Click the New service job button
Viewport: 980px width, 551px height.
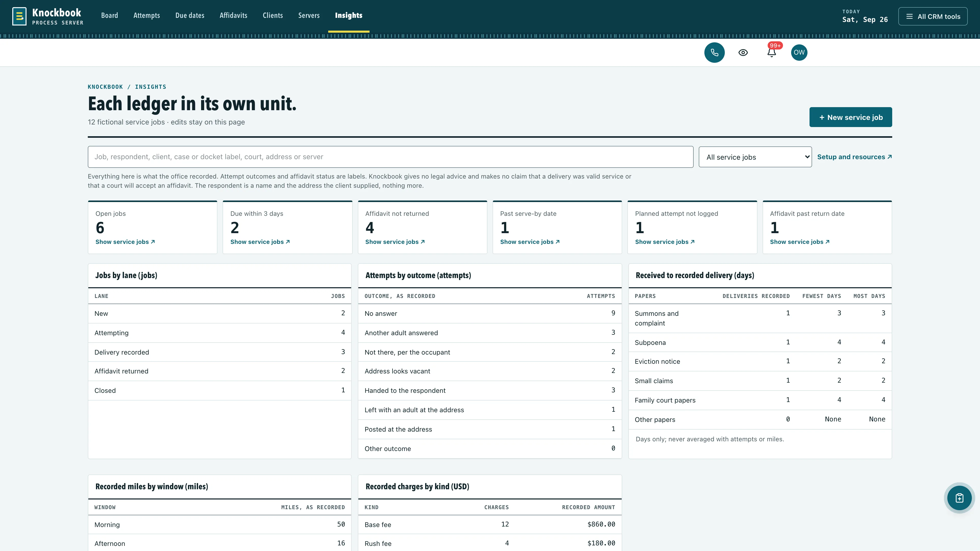coord(851,117)
